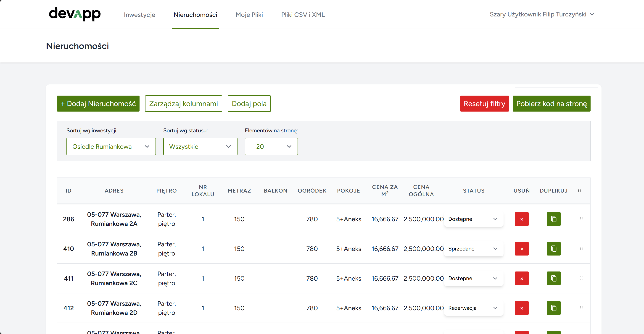Click the METRAŻ column header
Screen dimensions: 644x334
(x=239, y=190)
